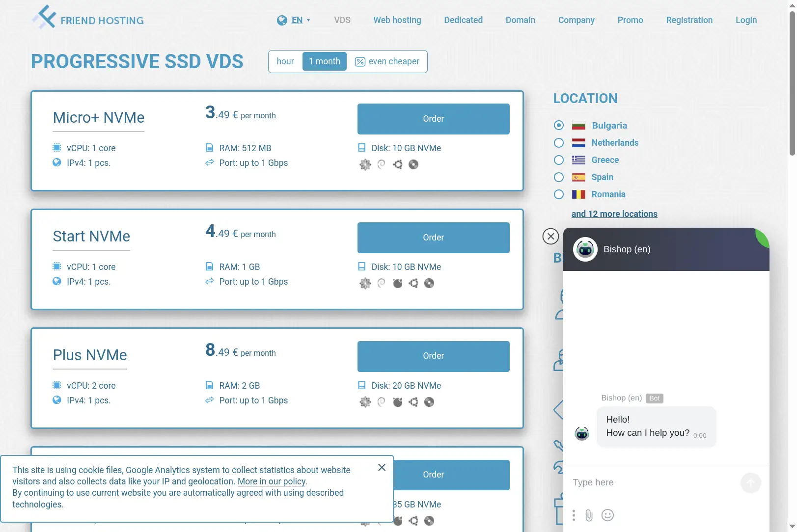Dismiss the cookie notice banner

pos(382,468)
